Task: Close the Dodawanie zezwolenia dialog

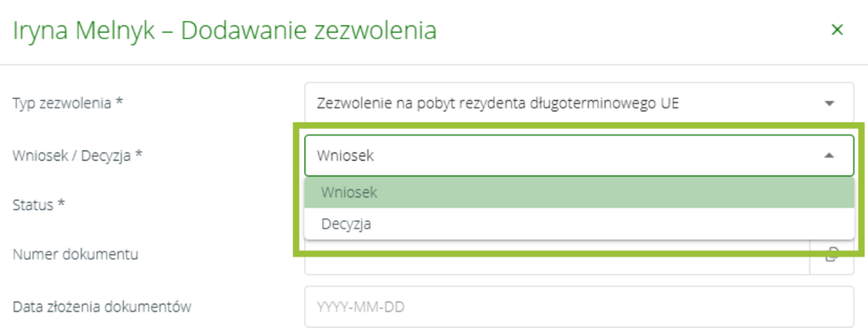Action: (x=837, y=30)
